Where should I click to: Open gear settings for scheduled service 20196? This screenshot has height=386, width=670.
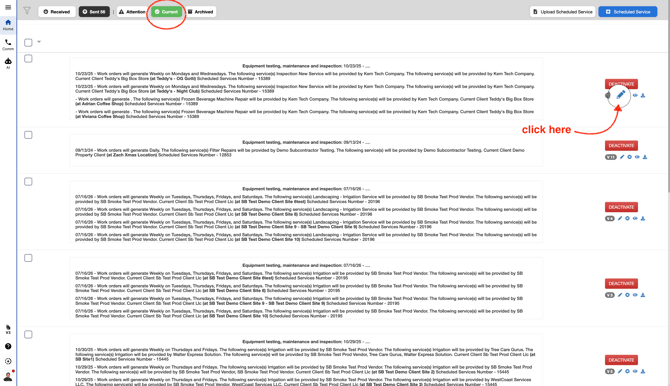pos(627,218)
